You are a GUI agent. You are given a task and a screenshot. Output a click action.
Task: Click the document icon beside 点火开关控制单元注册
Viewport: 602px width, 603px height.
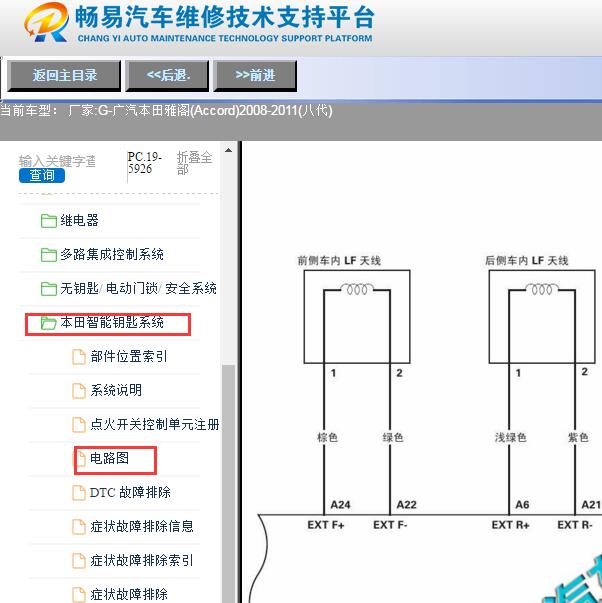pos(79,425)
